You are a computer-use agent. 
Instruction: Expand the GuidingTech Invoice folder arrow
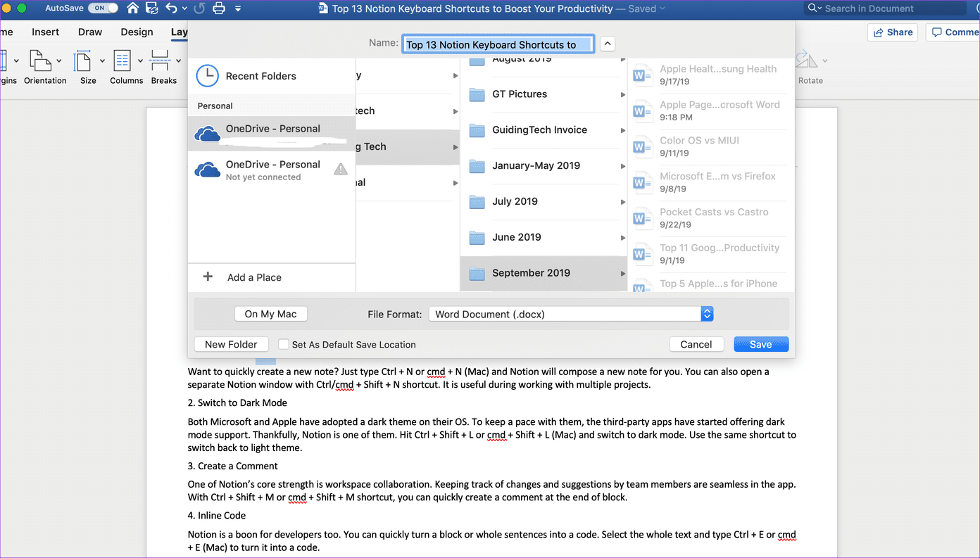click(x=622, y=130)
